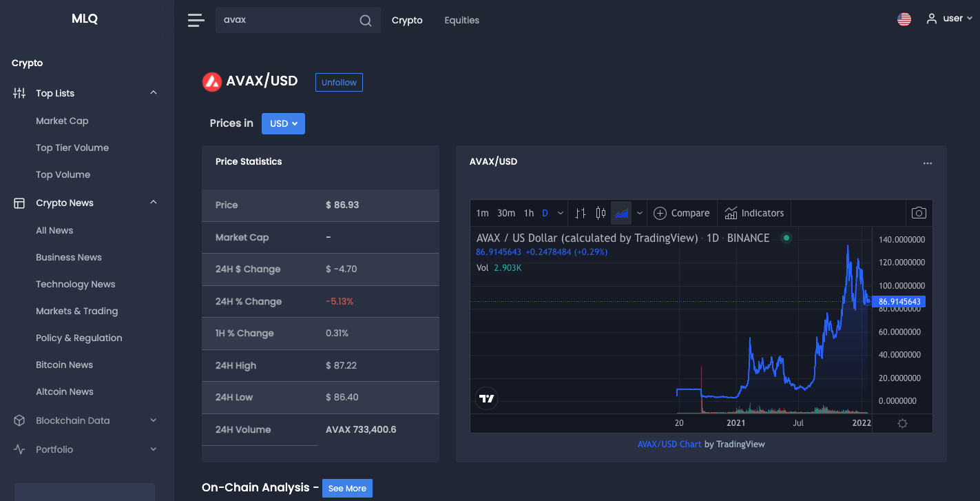Open Markets & Trading news
This screenshot has width=980, height=501.
coord(76,311)
